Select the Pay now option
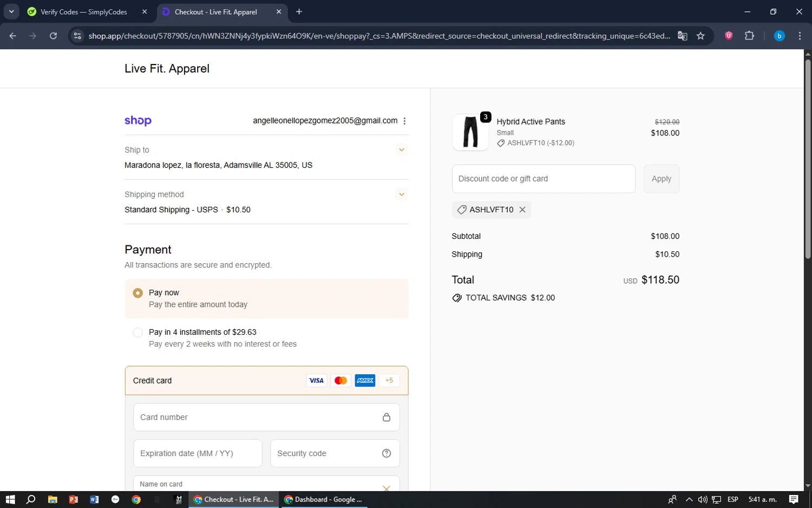812x508 pixels. pos(137,293)
